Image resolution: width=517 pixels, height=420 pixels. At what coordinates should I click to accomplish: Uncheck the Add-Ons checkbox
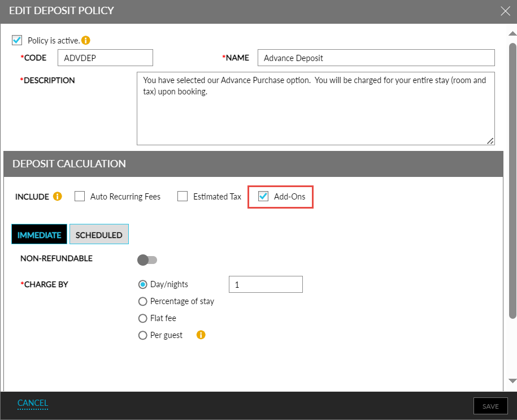263,197
